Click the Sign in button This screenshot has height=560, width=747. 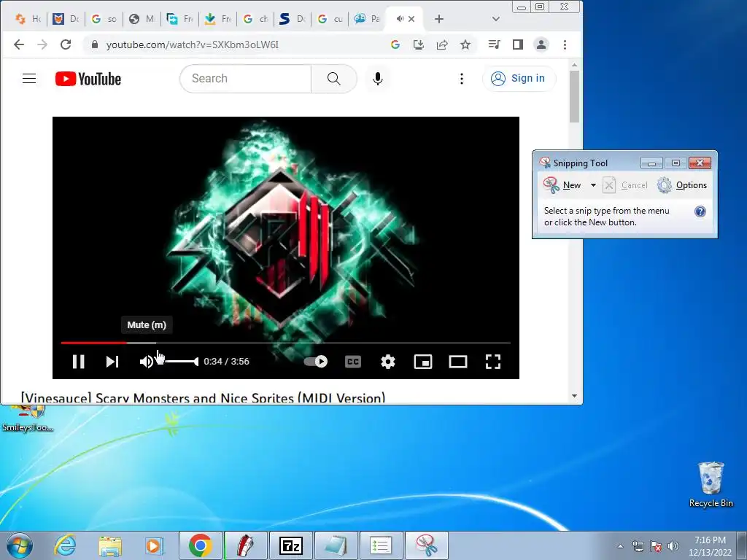[519, 79]
